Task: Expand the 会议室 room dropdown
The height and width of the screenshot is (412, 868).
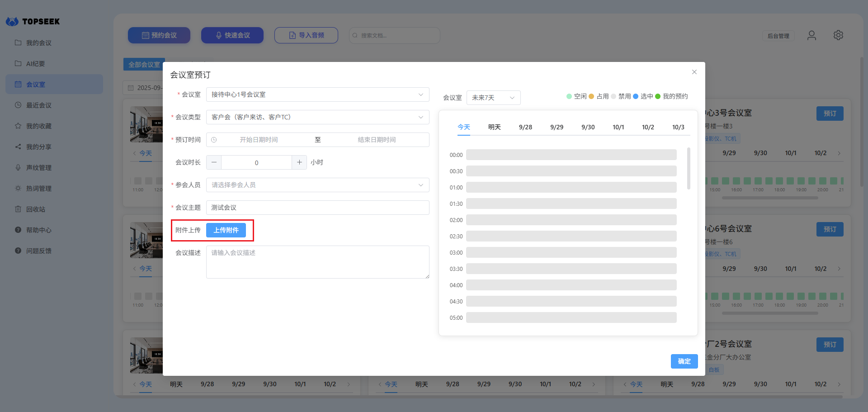Action: 317,95
